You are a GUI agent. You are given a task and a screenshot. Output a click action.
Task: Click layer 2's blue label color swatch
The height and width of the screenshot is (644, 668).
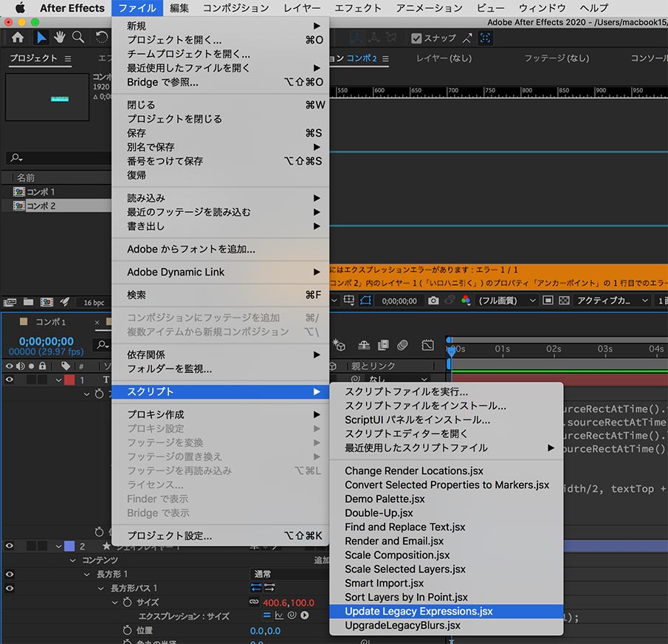coord(69,546)
